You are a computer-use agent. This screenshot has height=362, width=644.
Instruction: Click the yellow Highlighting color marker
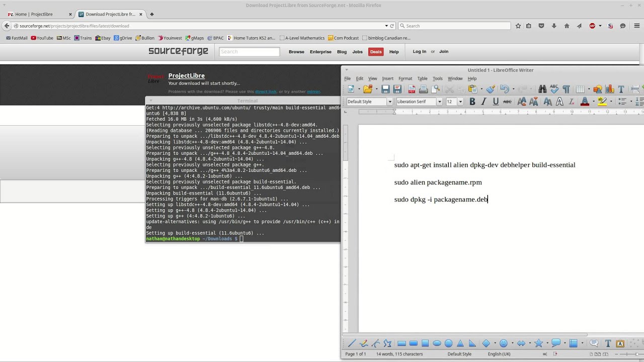tap(602, 102)
